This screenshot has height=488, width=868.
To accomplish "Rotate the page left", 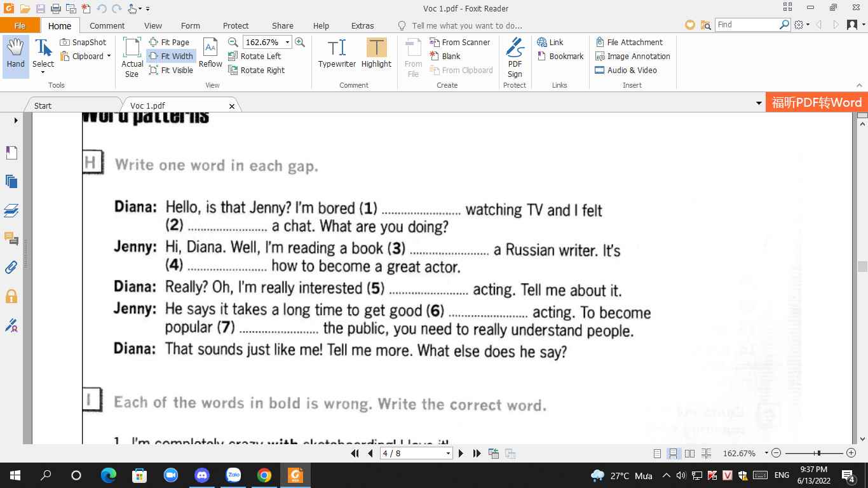I will (x=254, y=56).
